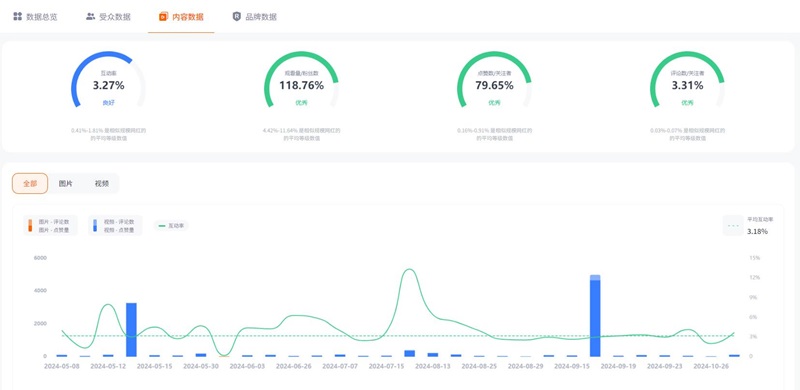
Task: Click the 2024-05-08 axis date
Action: coord(62,366)
